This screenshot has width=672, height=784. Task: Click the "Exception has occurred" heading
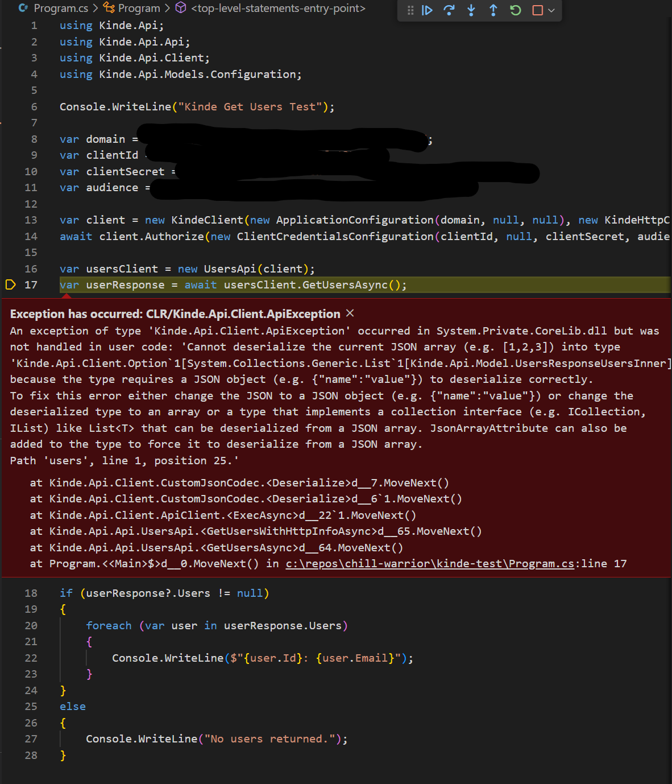[x=175, y=314]
